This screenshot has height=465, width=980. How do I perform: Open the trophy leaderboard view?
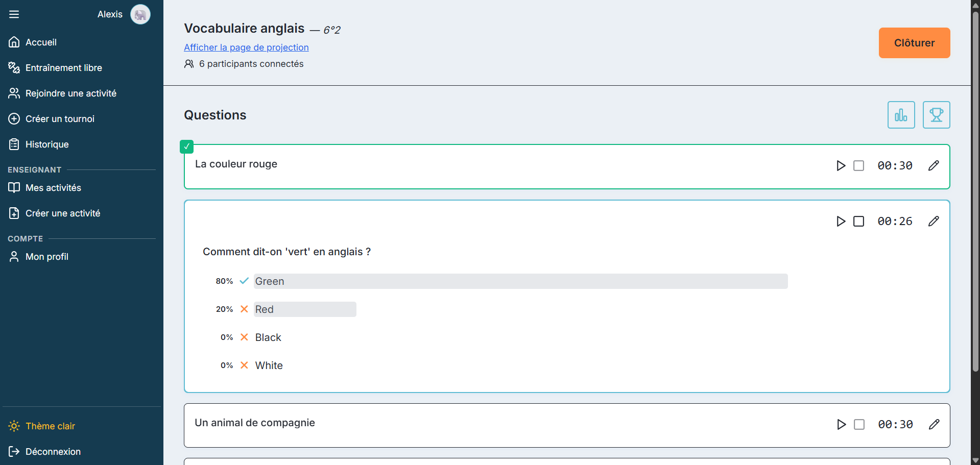click(x=936, y=115)
